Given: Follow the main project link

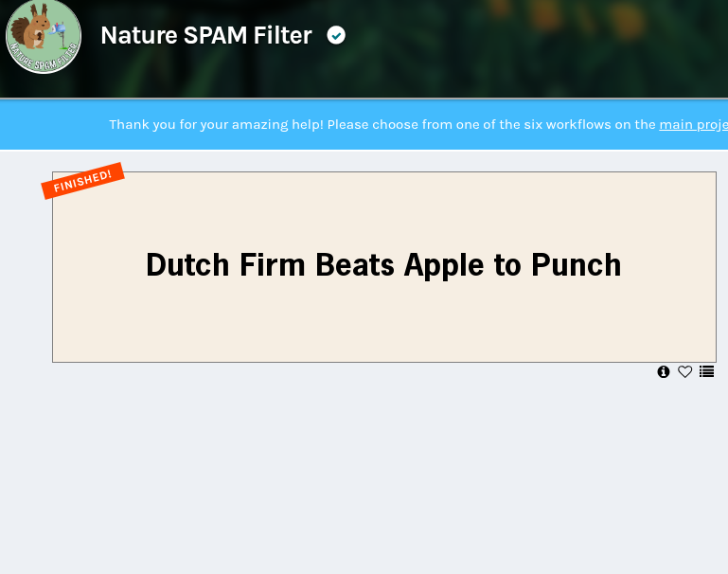Looking at the screenshot, I should [693, 124].
